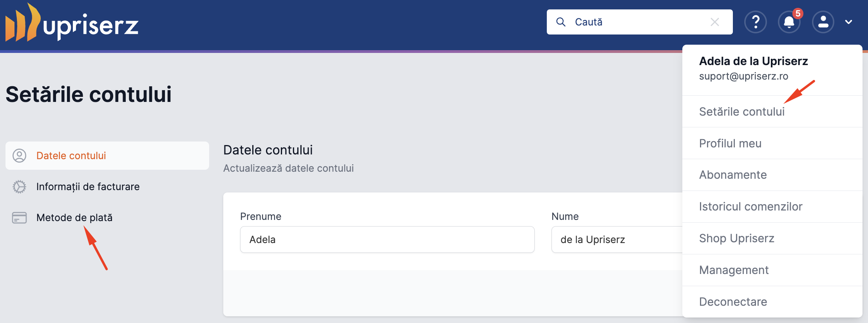Viewport: 868px width, 323px height.
Task: Click the Caută search box
Action: 640,22
